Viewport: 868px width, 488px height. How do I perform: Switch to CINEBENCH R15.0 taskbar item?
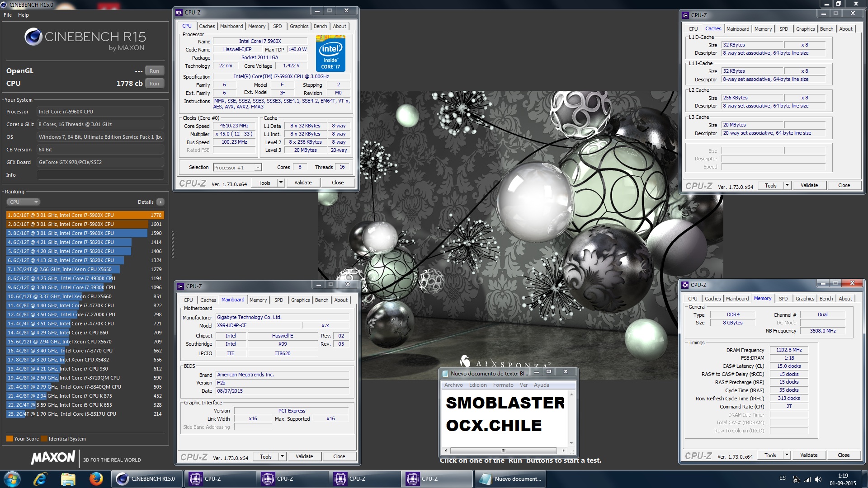pos(148,479)
